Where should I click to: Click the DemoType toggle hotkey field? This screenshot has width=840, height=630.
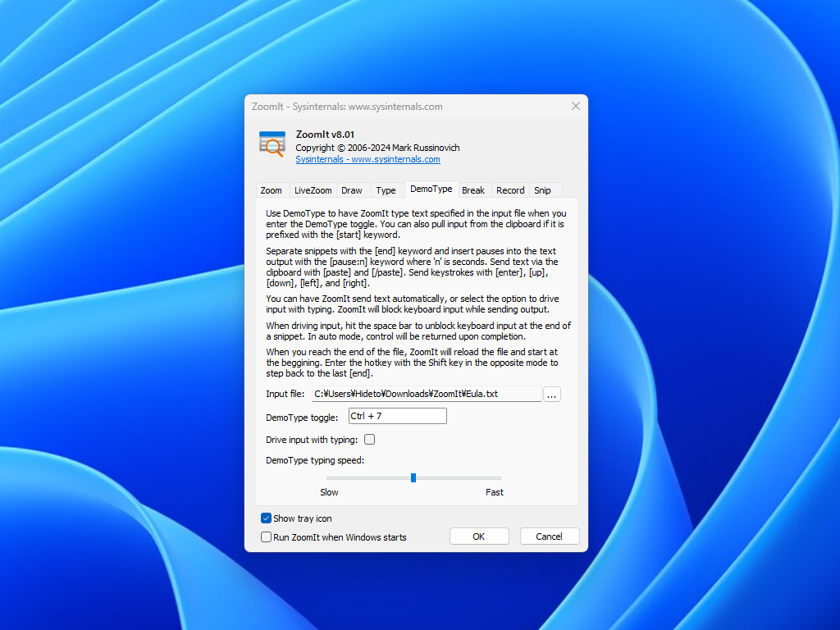pos(397,416)
